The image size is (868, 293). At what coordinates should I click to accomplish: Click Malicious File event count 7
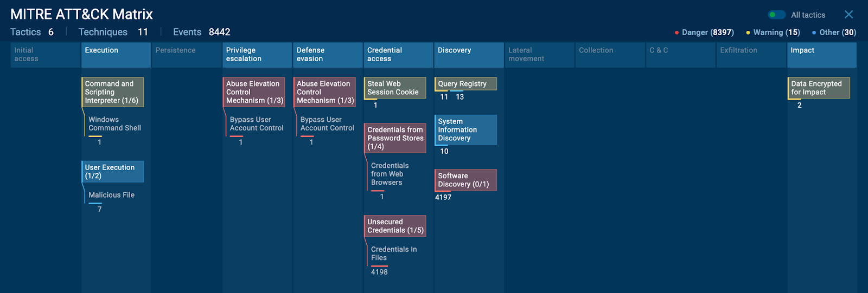tap(99, 209)
